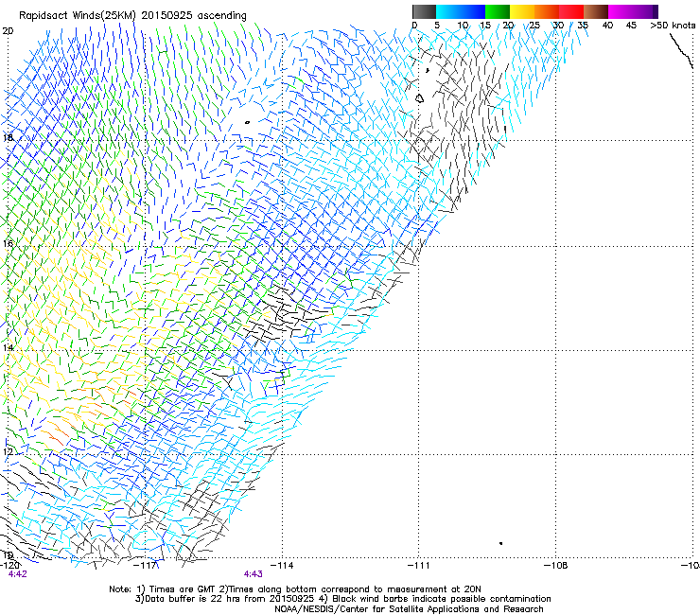Click the '-117' longitude axis label
Screen dimensions: 700x615
(x=146, y=566)
